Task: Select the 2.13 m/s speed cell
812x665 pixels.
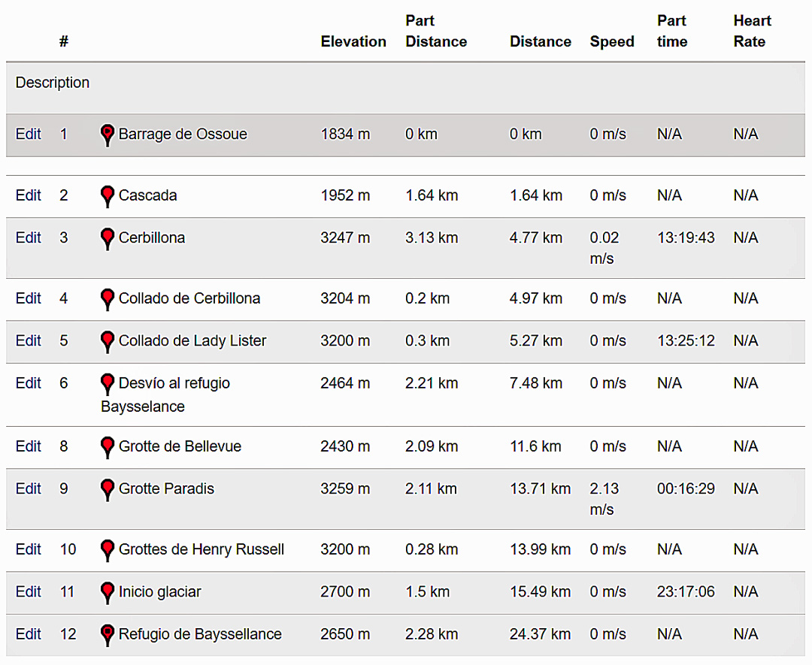Action: click(x=604, y=499)
